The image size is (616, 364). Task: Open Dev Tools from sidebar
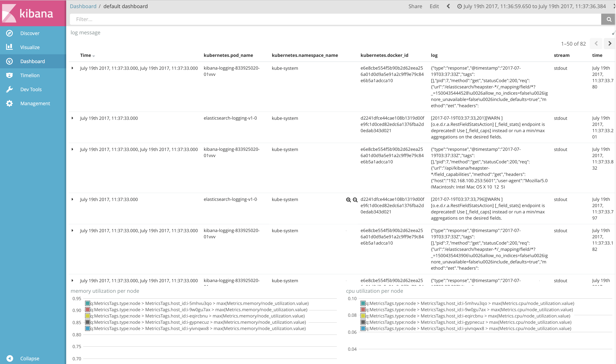31,89
